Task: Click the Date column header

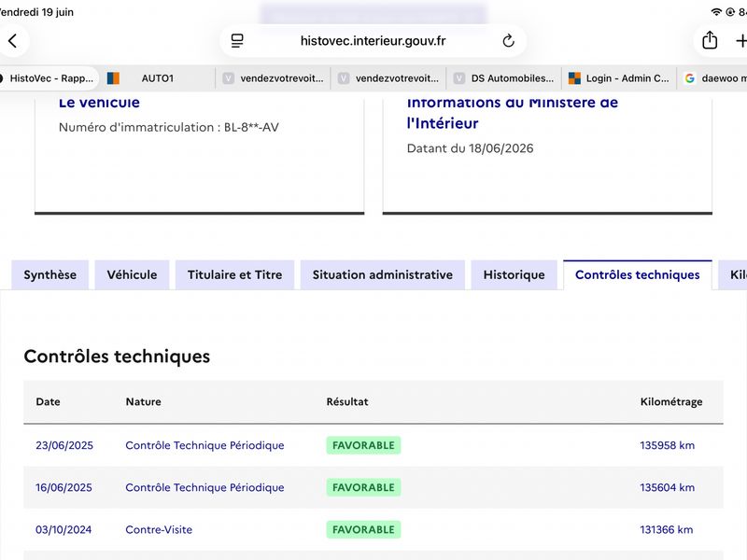Action: [x=49, y=401]
